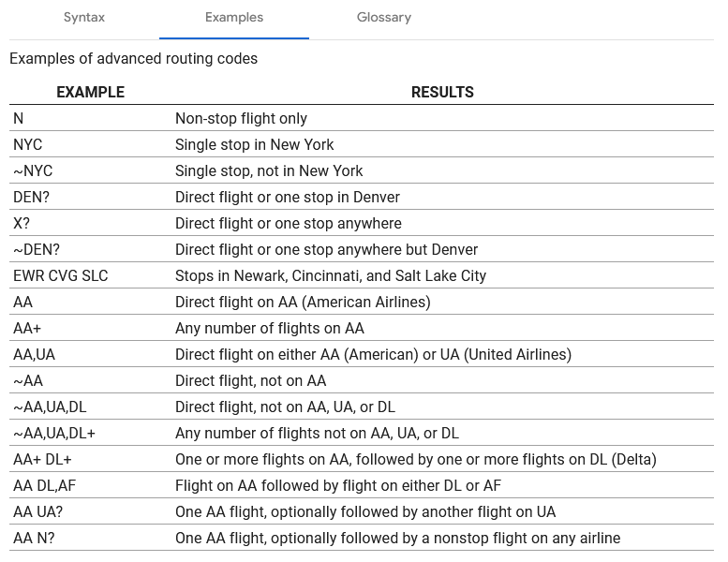728x562 pixels.
Task: Select the Examples tab
Action: [x=234, y=18]
